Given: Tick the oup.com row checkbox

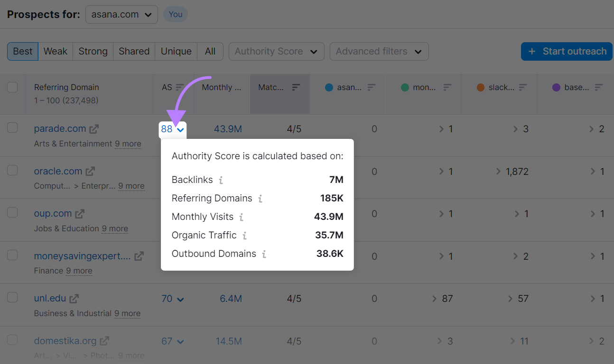Looking at the screenshot, I should coord(12,212).
